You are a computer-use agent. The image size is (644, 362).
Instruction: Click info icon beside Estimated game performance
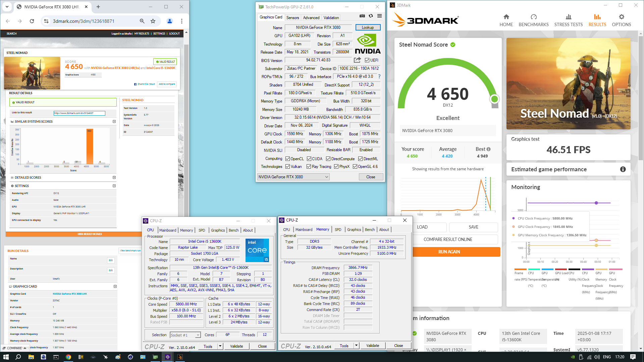point(623,169)
